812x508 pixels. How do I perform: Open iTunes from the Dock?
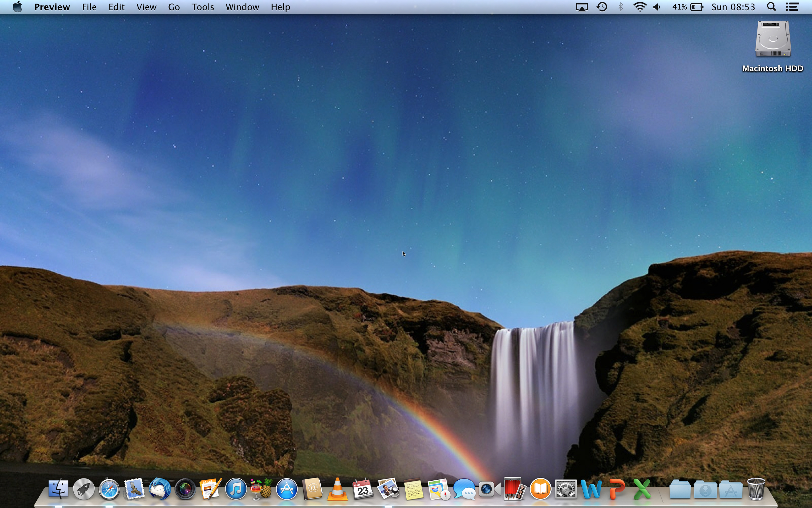(x=236, y=489)
